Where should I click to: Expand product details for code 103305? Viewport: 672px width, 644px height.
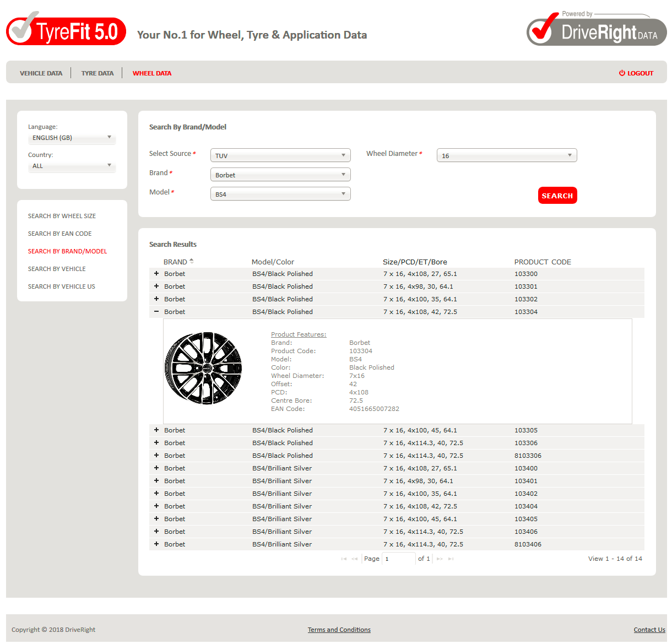click(156, 430)
